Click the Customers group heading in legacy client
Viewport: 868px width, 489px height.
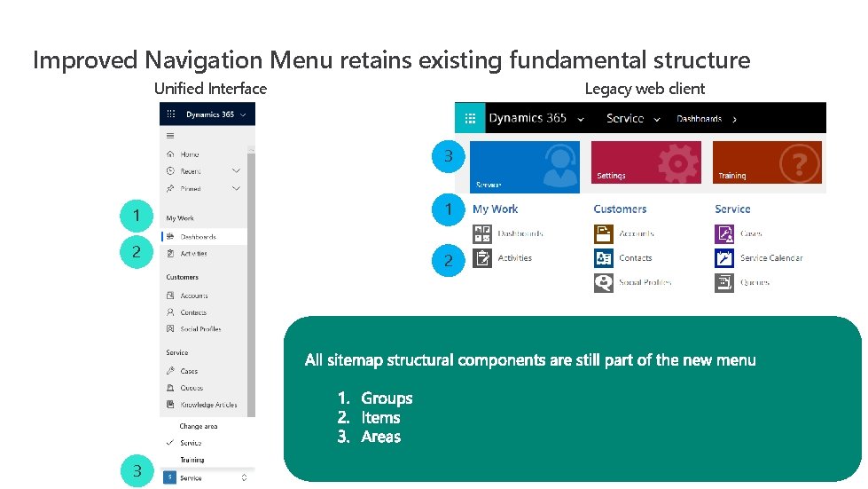point(620,209)
